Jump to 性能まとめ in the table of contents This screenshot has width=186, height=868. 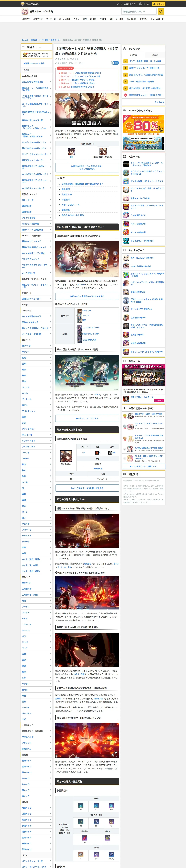66,194
